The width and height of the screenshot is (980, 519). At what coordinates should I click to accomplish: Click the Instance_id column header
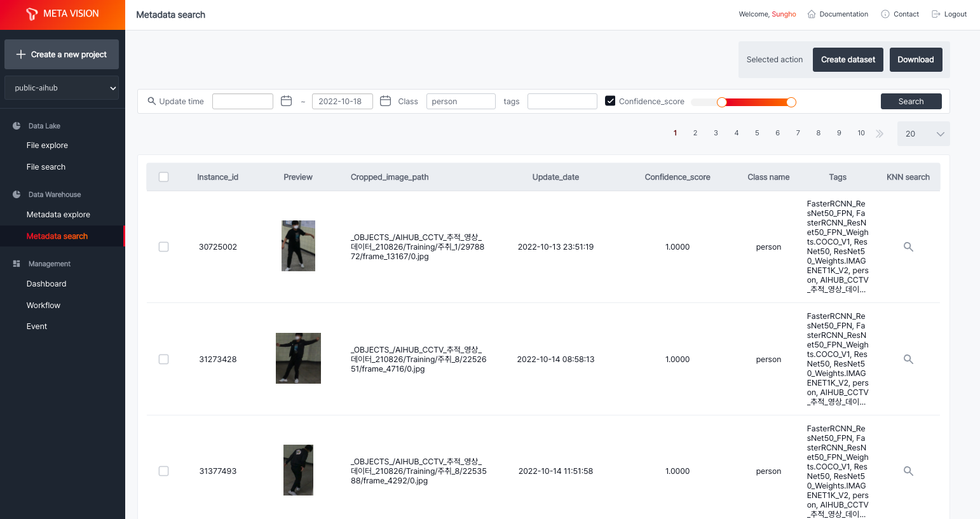[x=217, y=177]
